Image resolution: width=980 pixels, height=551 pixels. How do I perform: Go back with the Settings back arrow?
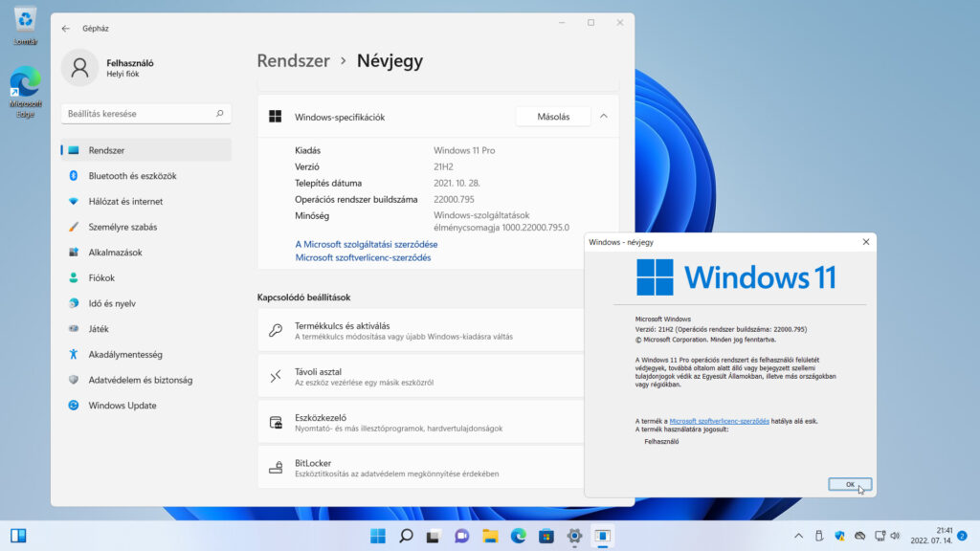pos(66,29)
